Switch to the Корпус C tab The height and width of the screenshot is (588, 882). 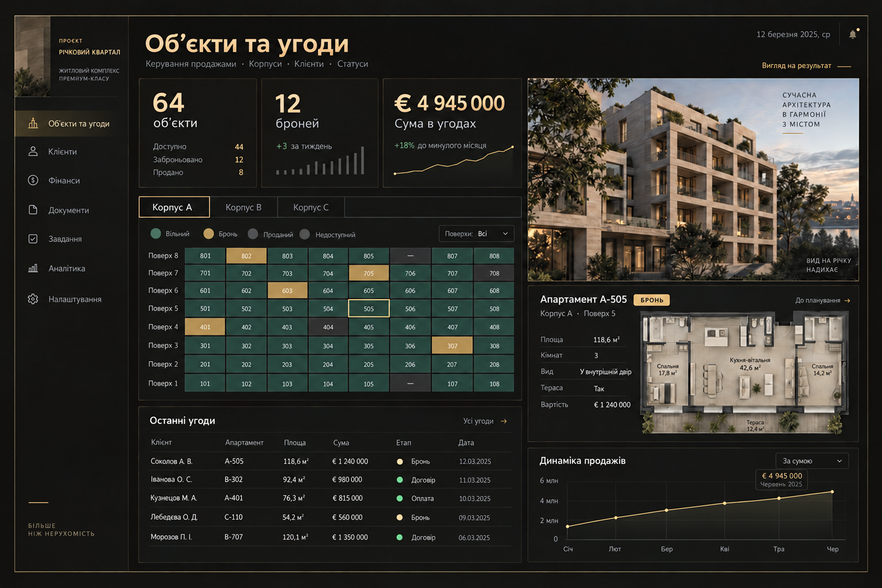(x=311, y=207)
